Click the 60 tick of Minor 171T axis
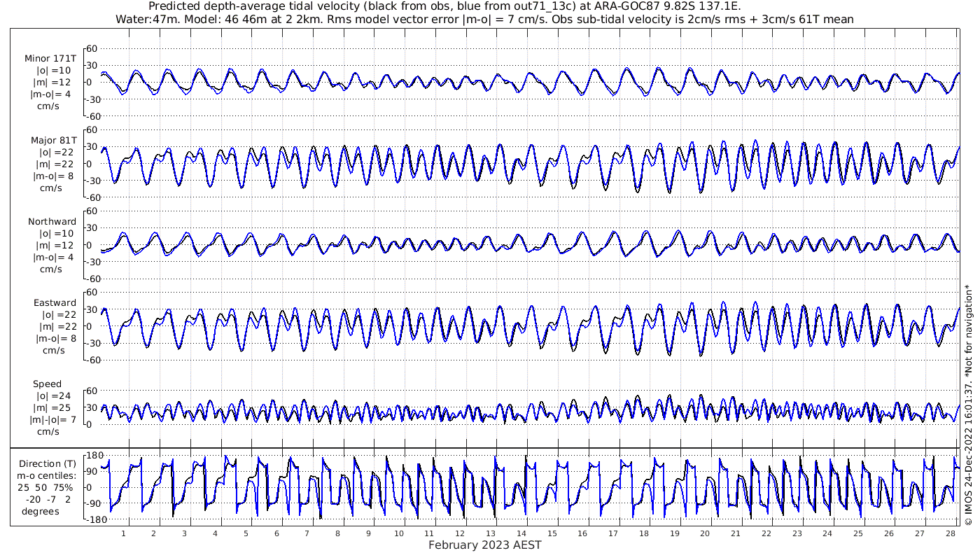The image size is (980, 560). click(x=91, y=48)
